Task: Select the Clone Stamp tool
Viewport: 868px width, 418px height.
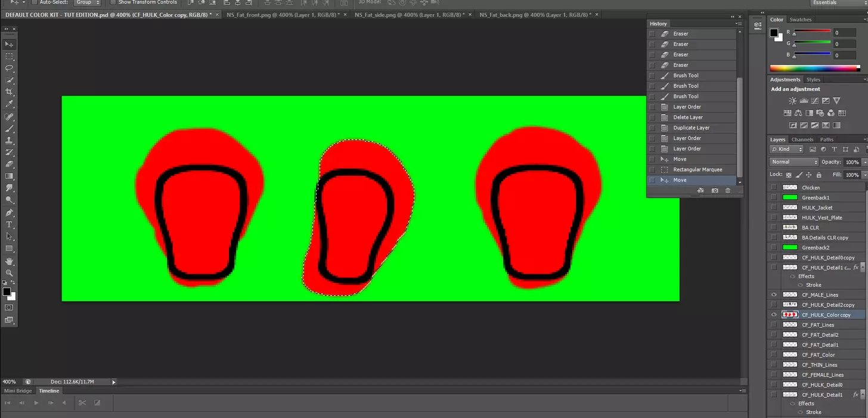Action: point(9,141)
